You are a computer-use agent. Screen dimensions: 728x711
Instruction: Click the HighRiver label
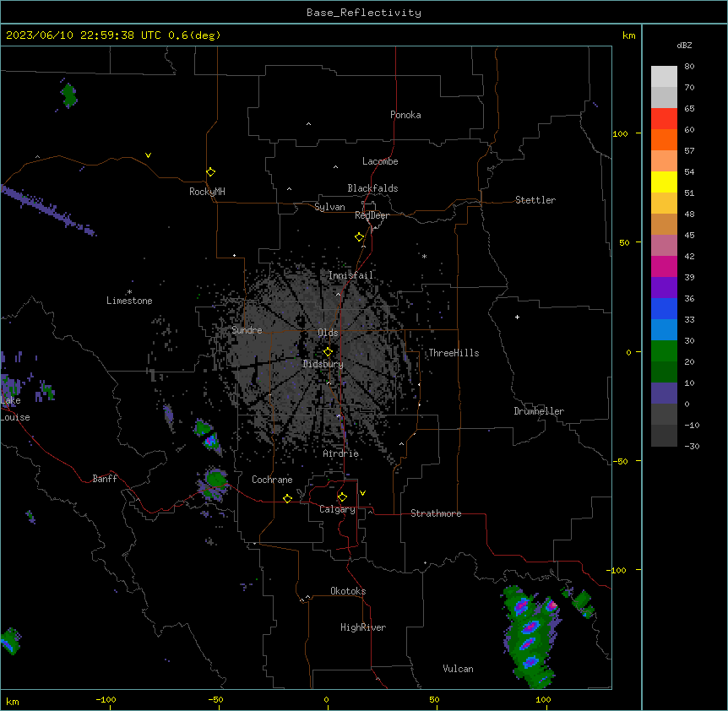click(363, 627)
